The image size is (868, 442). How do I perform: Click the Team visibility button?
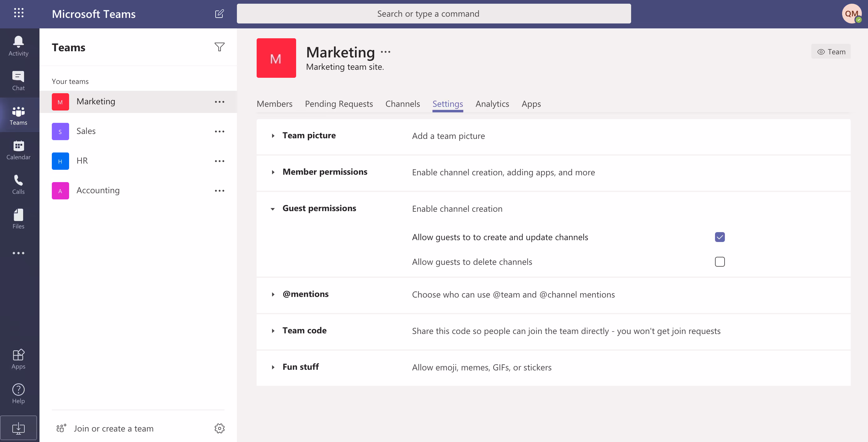pyautogui.click(x=831, y=52)
